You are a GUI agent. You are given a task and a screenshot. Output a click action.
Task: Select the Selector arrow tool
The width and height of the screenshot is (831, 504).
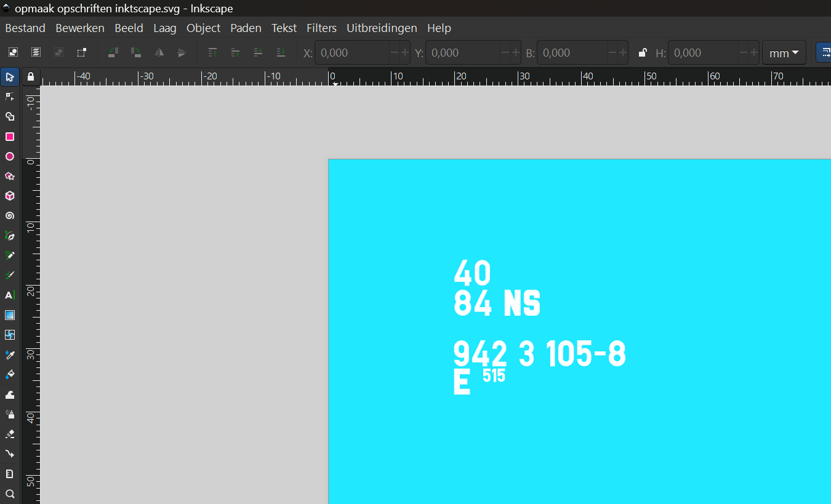point(10,77)
